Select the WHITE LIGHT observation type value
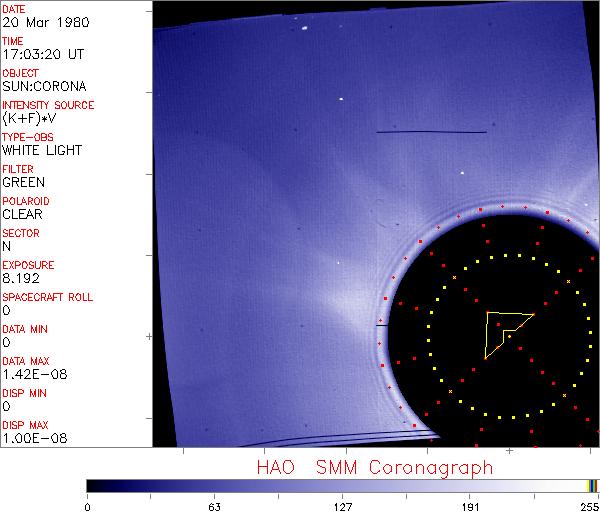The height and width of the screenshot is (512, 600). 42,151
